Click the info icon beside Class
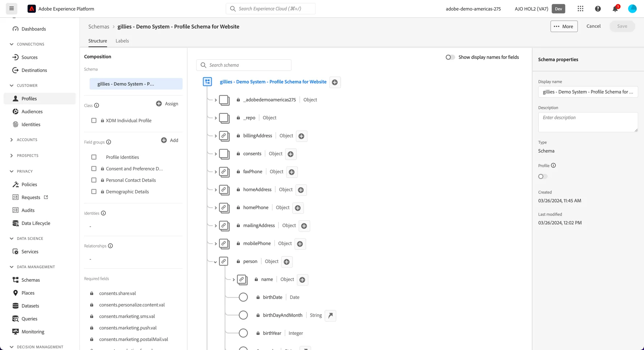Viewport: 644px width, 350px height. (x=97, y=105)
